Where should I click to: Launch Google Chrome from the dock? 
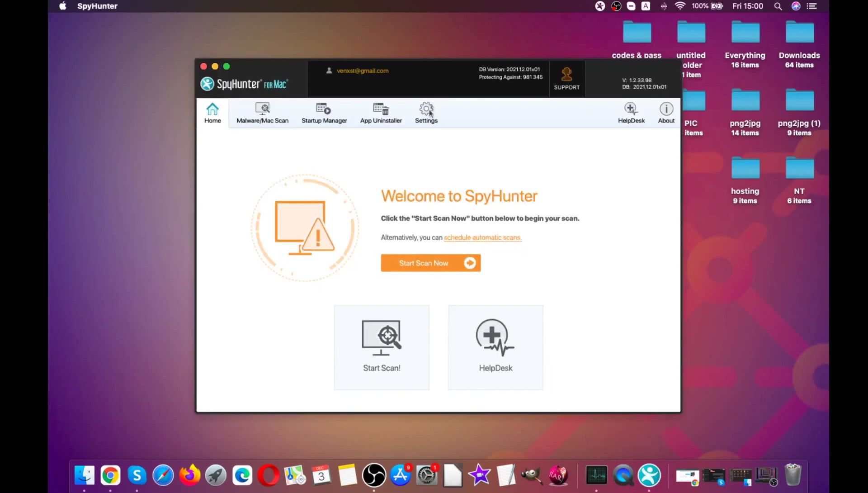tap(110, 475)
